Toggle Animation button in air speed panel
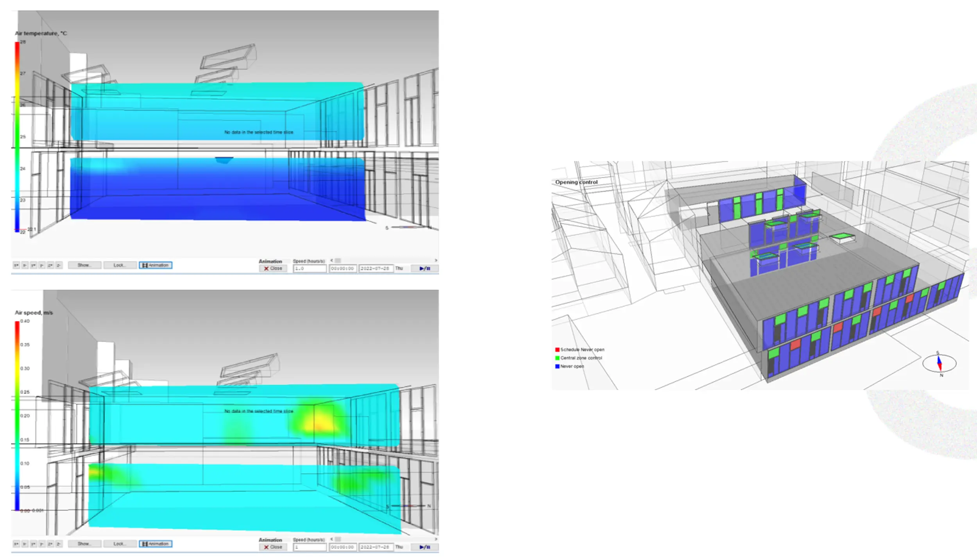This screenshot has height=560, width=977. click(x=156, y=544)
